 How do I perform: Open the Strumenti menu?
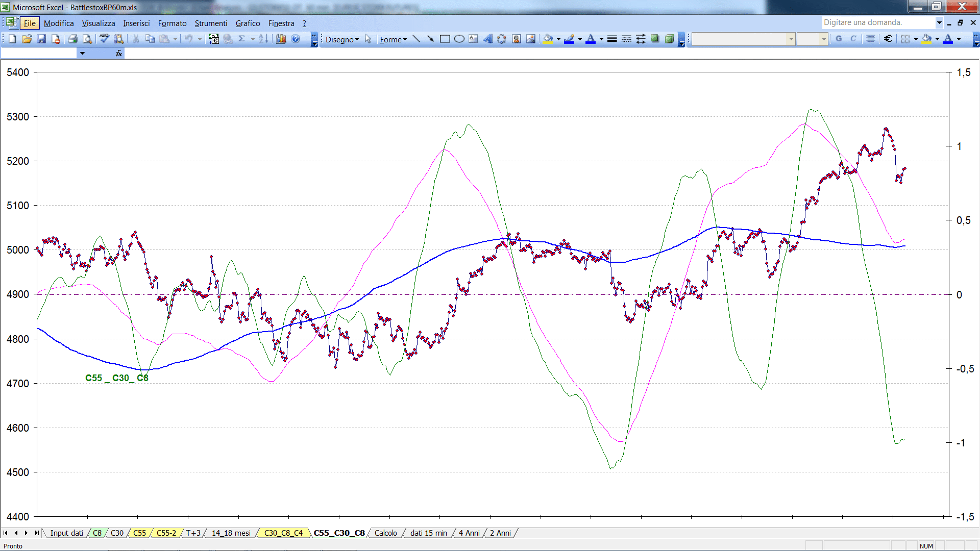211,23
